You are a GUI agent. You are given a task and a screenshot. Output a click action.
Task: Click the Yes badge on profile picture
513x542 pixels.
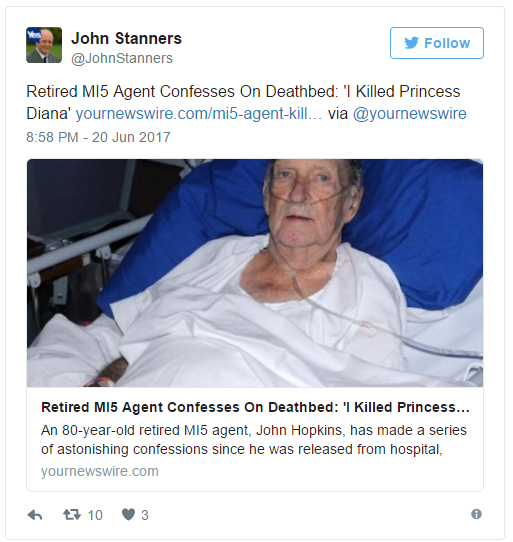[x=34, y=34]
